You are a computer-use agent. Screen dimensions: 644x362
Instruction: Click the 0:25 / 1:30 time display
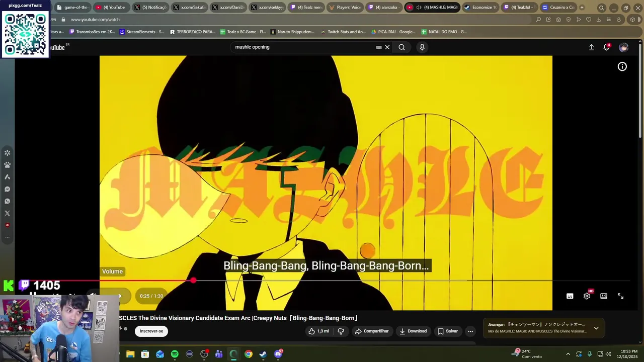point(151,296)
